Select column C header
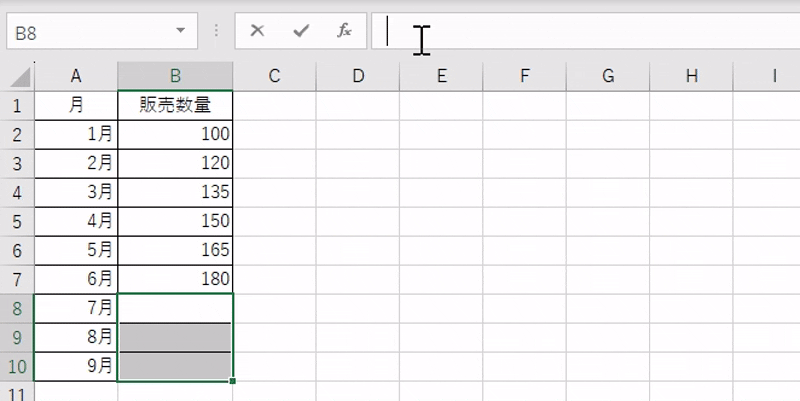 click(x=274, y=76)
